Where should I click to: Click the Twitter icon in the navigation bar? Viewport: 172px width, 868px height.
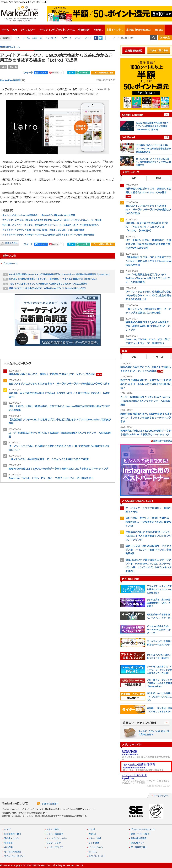100,38
